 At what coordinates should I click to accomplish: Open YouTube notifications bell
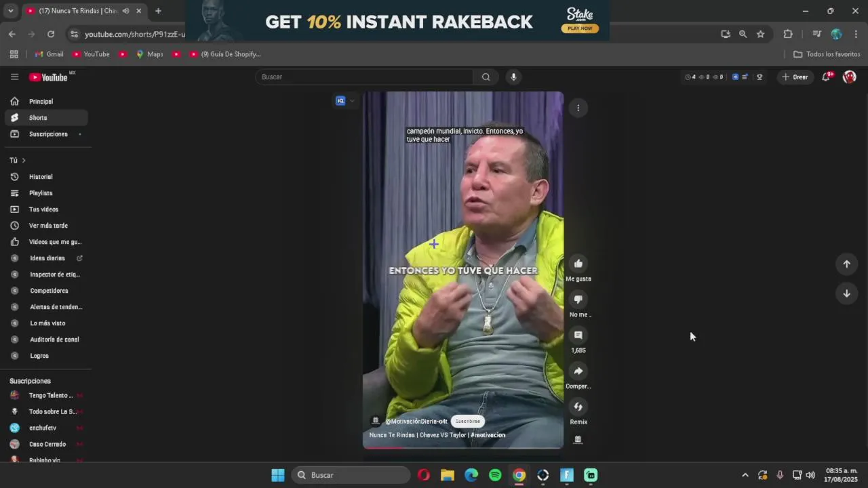coord(825,77)
